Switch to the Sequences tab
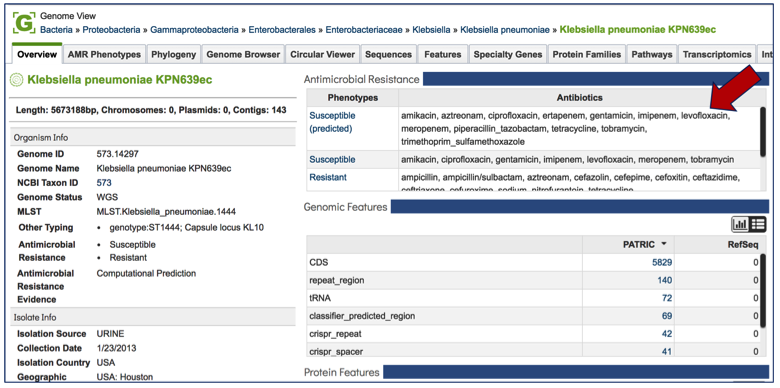The width and height of the screenshot is (780, 388). click(x=388, y=54)
